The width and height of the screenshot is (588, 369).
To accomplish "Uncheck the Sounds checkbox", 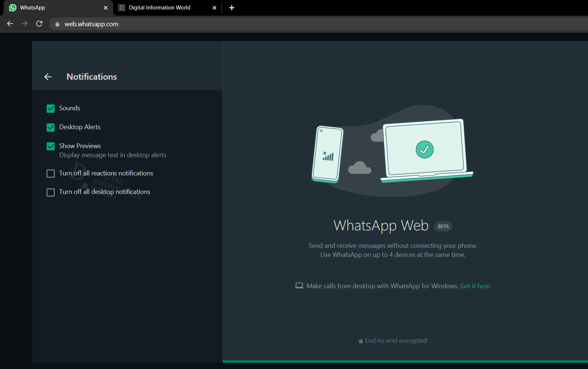I will (x=51, y=108).
